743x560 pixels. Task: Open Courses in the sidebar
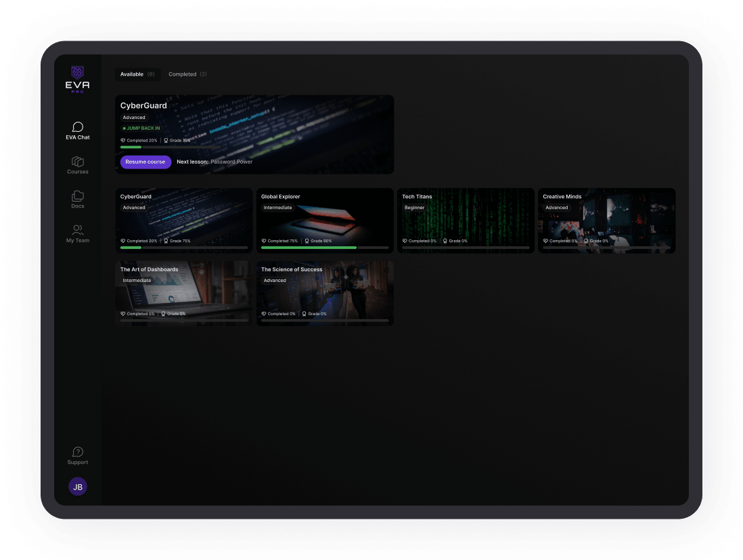78,165
